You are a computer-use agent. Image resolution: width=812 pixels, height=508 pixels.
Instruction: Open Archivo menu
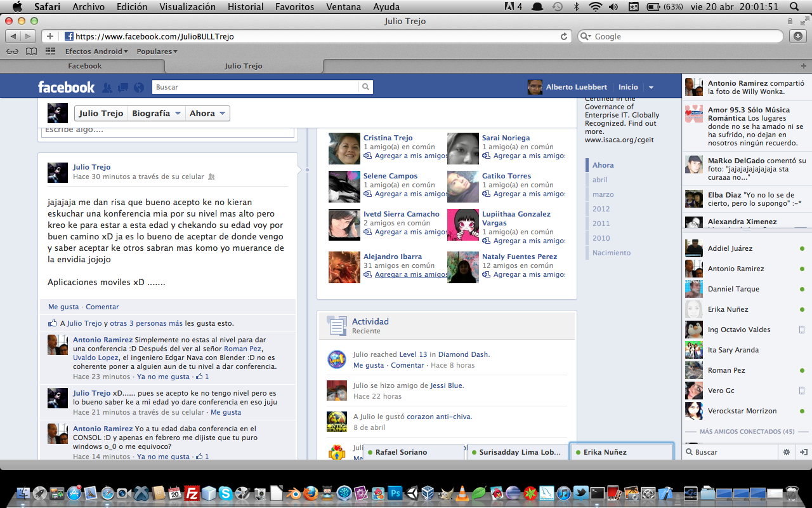point(89,7)
